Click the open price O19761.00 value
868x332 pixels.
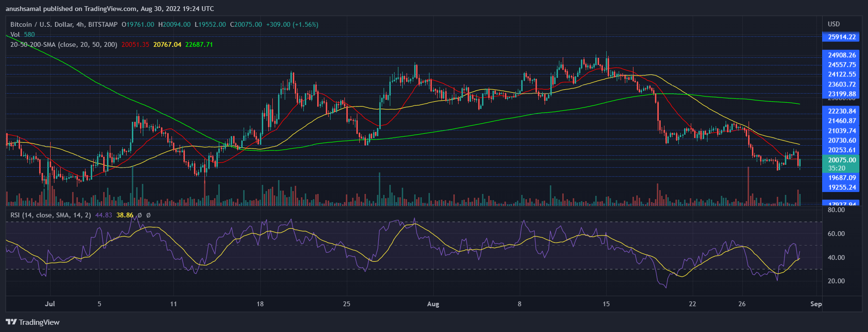pos(138,24)
